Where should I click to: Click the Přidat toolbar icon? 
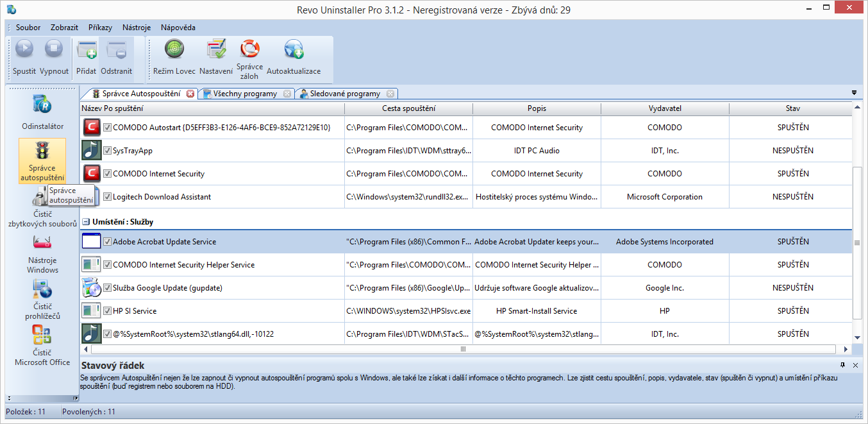coord(87,50)
